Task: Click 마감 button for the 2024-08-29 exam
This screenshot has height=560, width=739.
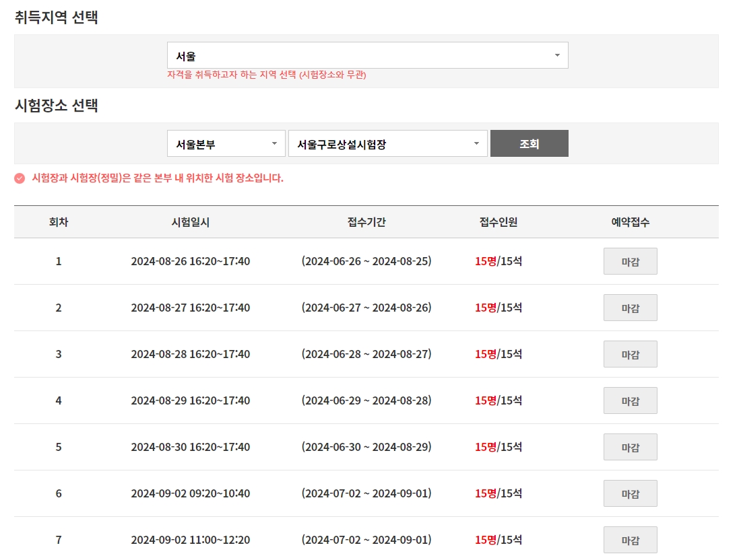Action: click(630, 400)
